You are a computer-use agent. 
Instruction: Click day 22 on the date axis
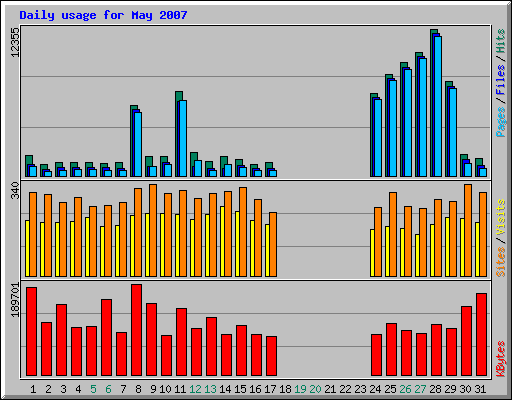click(x=345, y=389)
